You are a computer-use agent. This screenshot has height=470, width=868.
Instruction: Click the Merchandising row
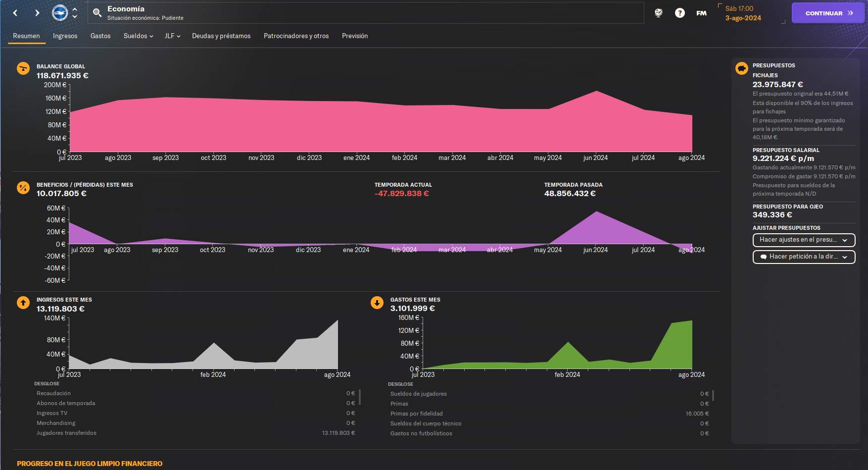195,423
